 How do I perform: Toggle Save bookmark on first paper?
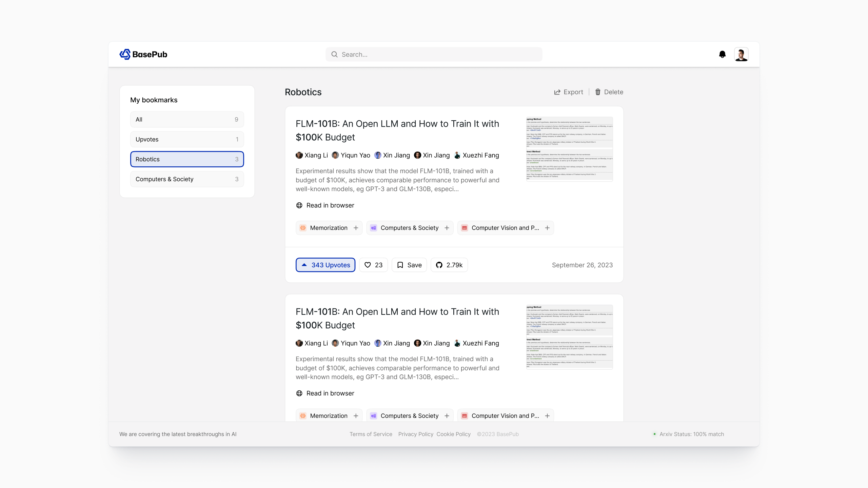coord(409,265)
